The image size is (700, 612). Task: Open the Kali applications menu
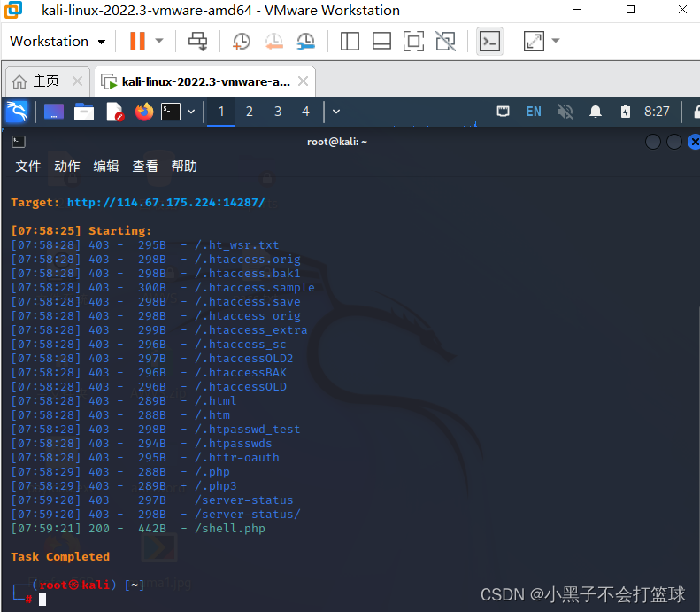pos(17,112)
